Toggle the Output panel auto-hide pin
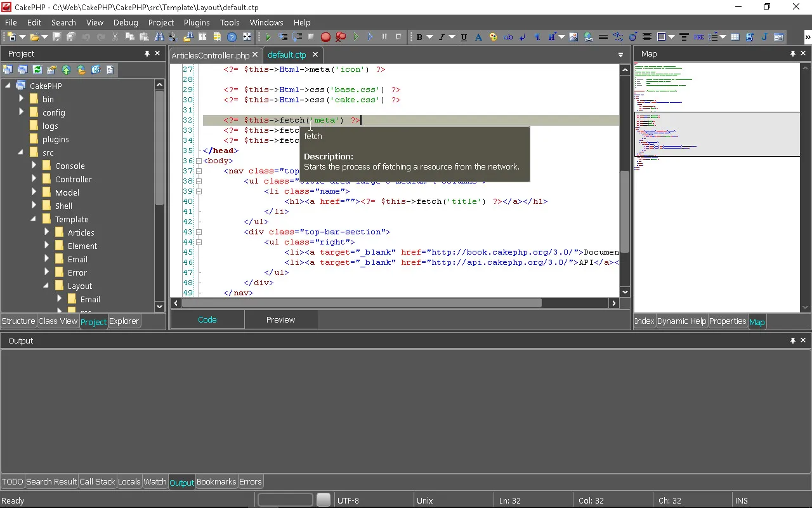Viewport: 812px width, 508px height. pos(792,341)
